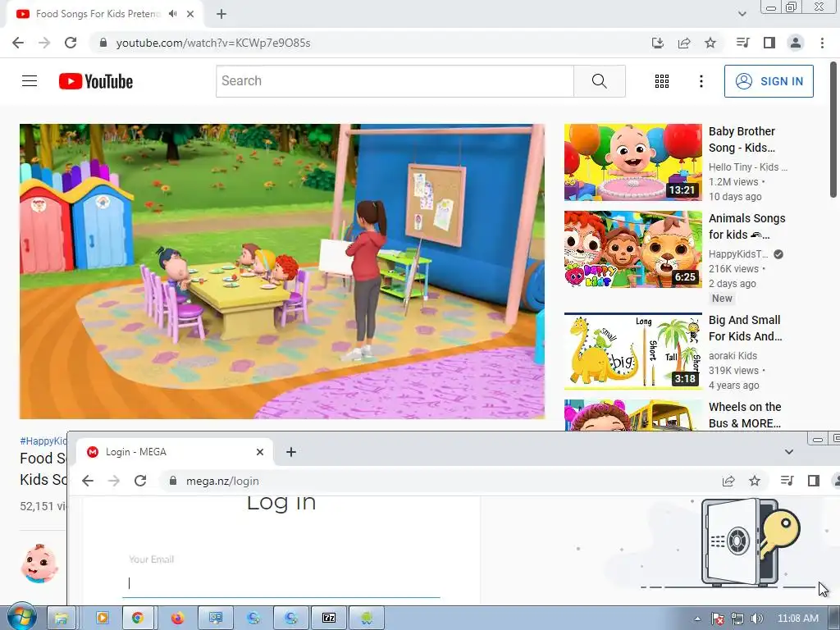Open media controls in YouTube window toolbar

[743, 43]
